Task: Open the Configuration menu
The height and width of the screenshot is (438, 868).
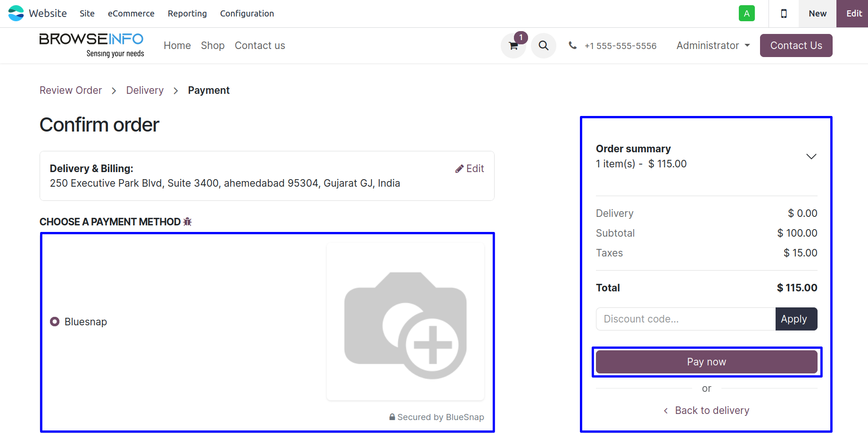Action: tap(247, 14)
